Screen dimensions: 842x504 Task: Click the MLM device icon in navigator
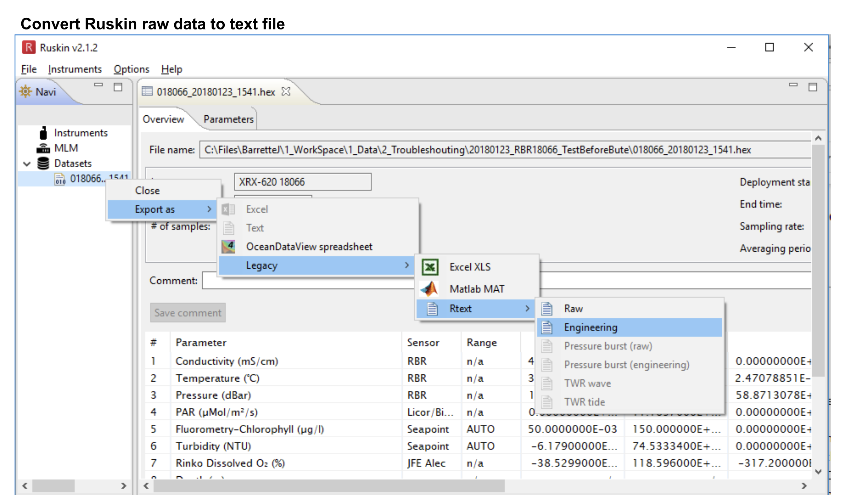[43, 148]
